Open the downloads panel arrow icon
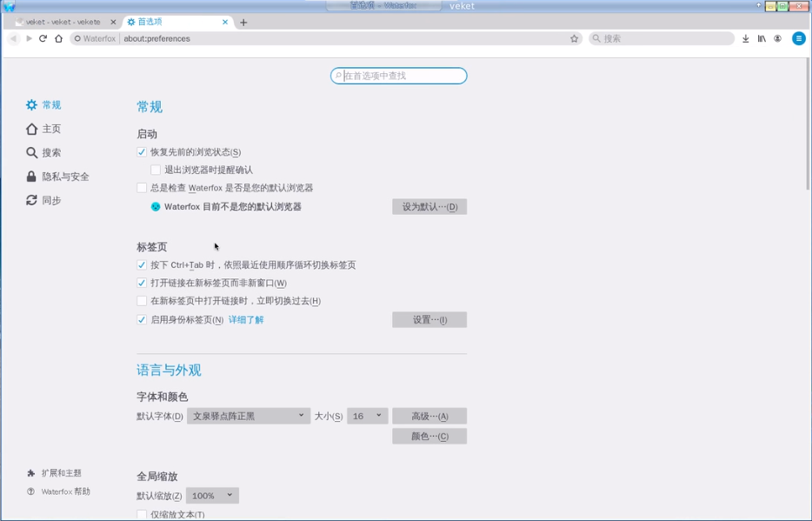The width and height of the screenshot is (812, 521). click(x=745, y=38)
